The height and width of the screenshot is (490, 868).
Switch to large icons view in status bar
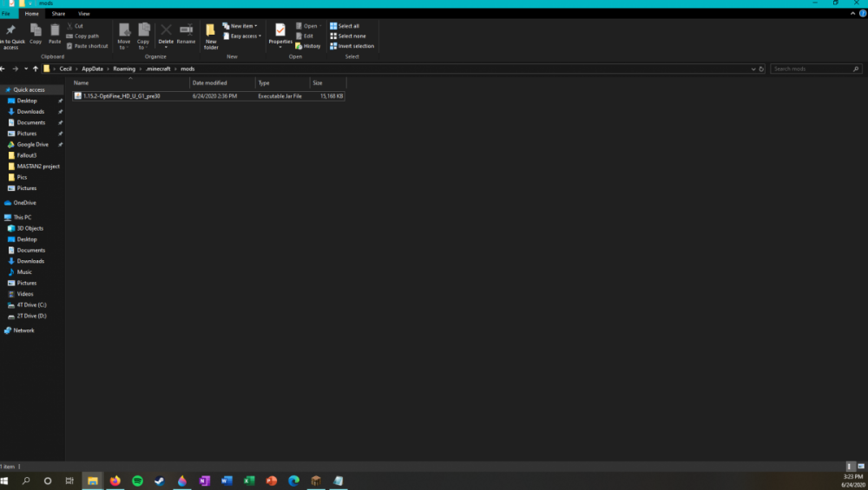[x=860, y=467]
